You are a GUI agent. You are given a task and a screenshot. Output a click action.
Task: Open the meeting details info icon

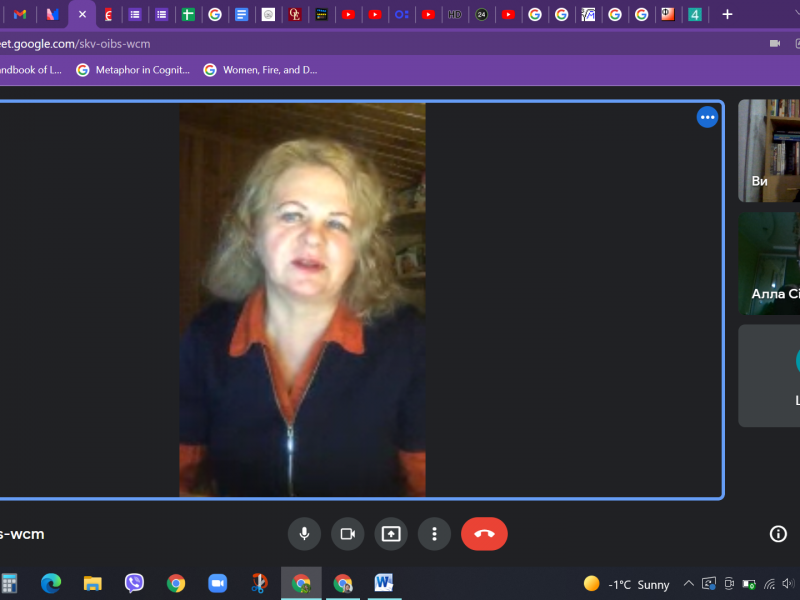pos(778,534)
